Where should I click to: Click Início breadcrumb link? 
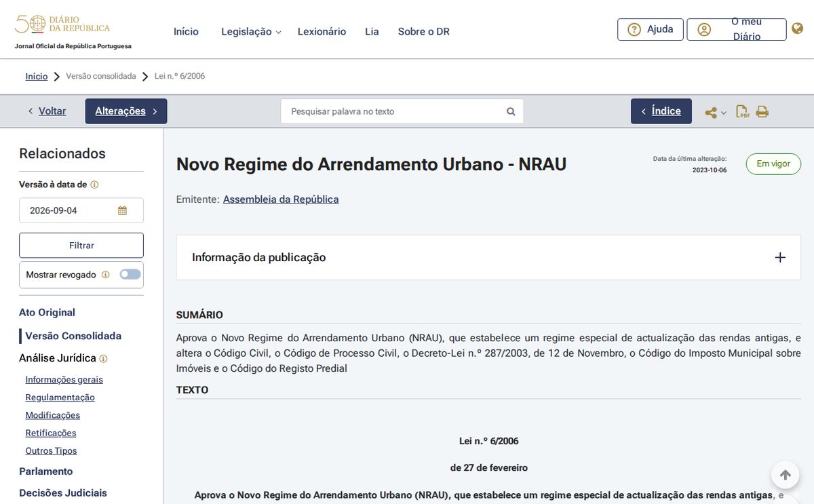pyautogui.click(x=37, y=76)
